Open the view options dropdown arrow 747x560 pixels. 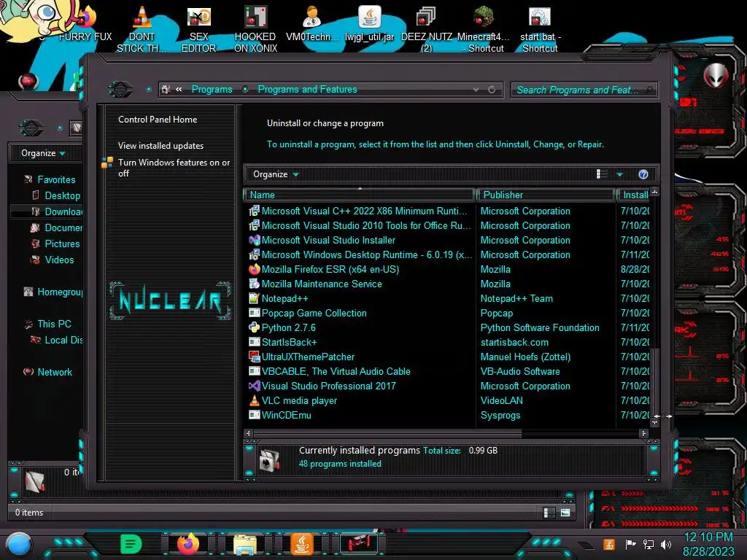[x=619, y=174]
